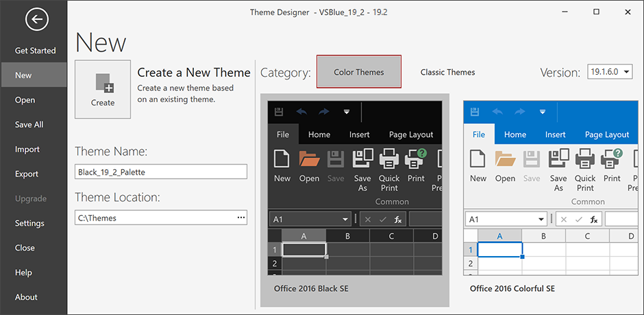The height and width of the screenshot is (315, 644).
Task: Click File tab in Black SE preview
Action: pos(283,134)
